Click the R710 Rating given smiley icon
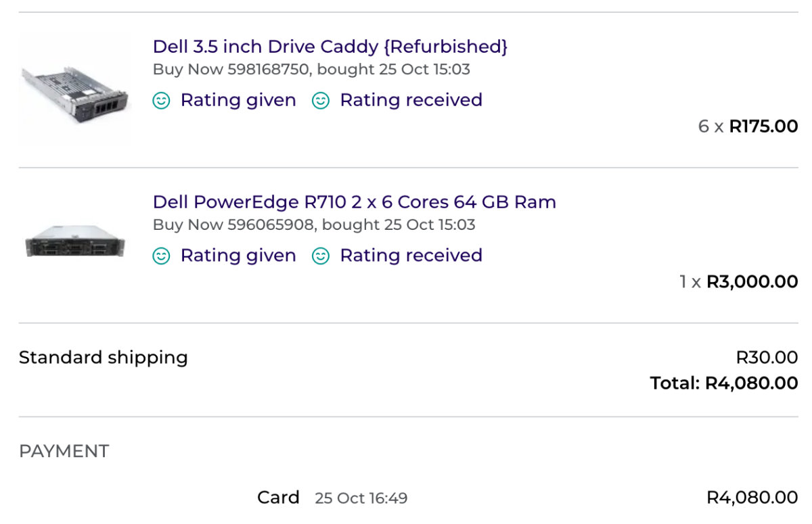This screenshot has height=524, width=812. [161, 256]
